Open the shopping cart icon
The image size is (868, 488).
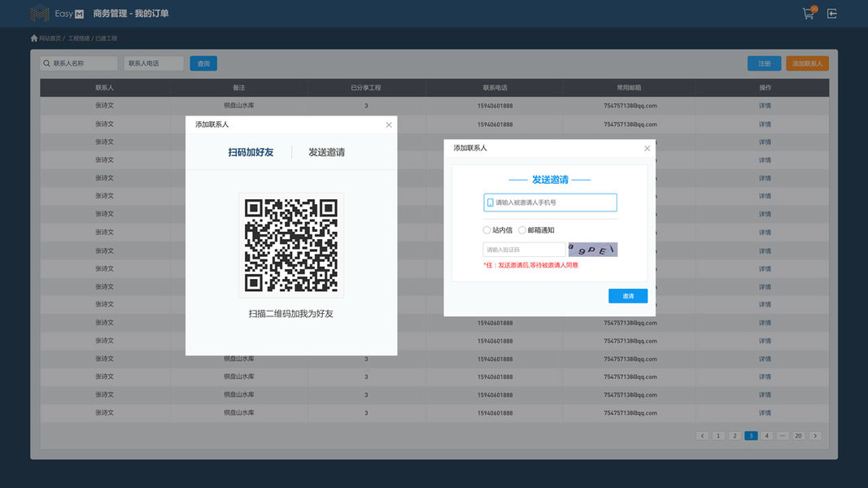[x=809, y=13]
